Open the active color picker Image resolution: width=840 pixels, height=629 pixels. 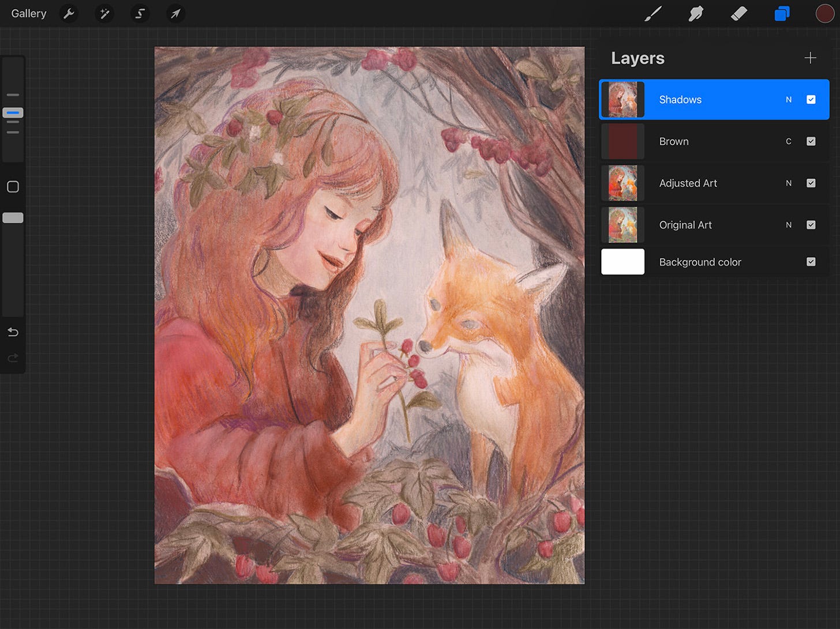(825, 13)
